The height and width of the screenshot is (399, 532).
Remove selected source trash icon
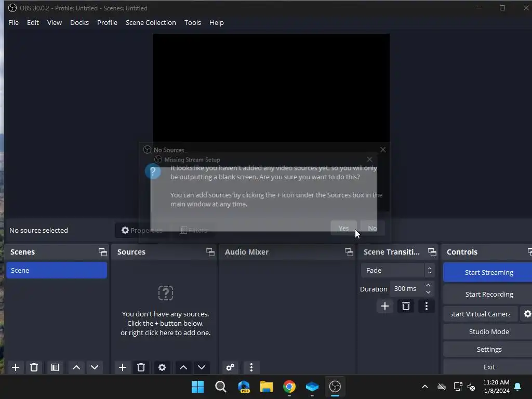pyautogui.click(x=141, y=367)
